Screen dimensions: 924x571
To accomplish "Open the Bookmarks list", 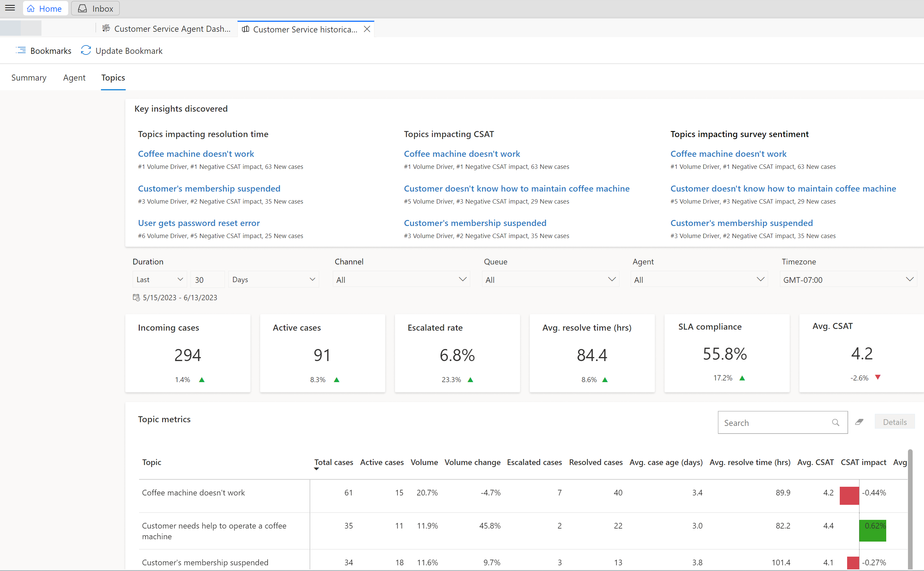I will pyautogui.click(x=43, y=50).
